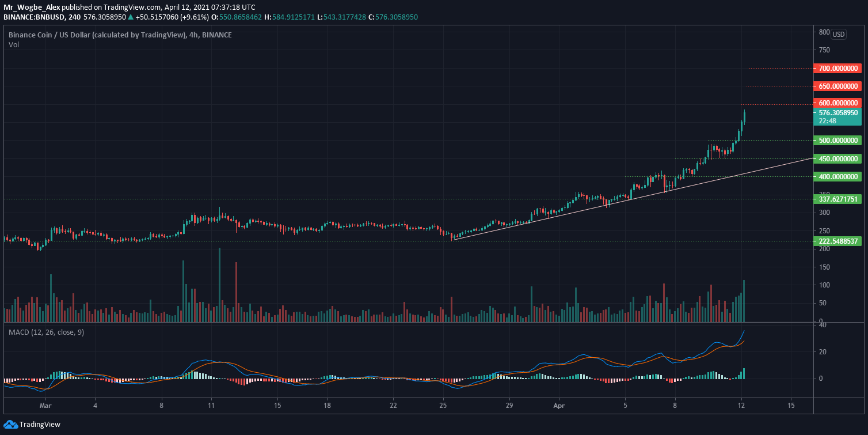
Task: Click the 150 tick on volume axis
Action: 824,267
